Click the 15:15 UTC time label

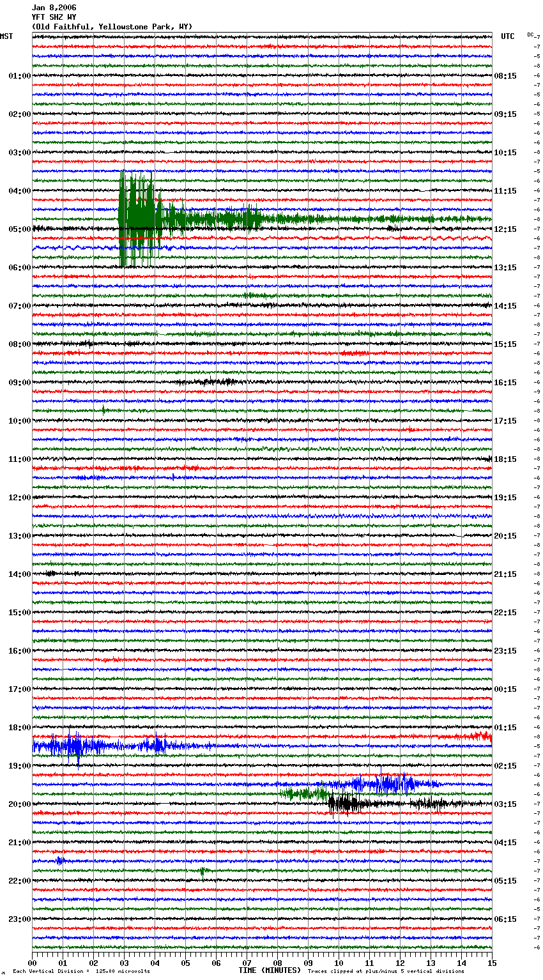coord(505,344)
